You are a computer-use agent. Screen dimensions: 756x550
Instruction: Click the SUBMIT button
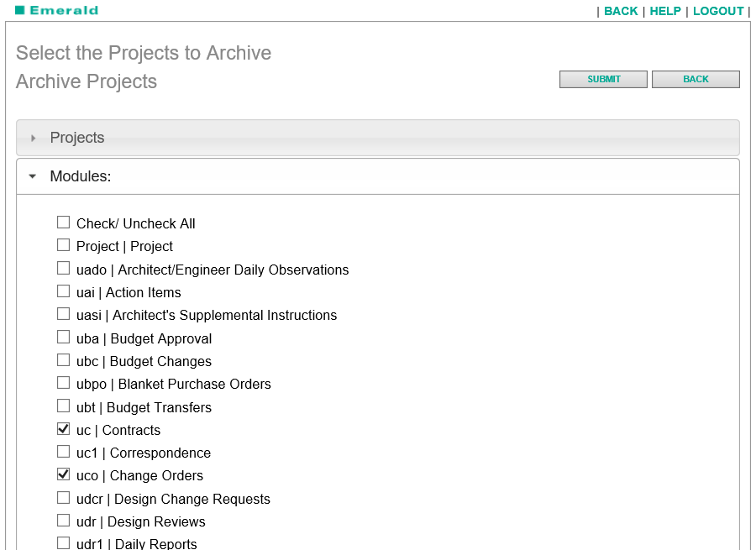tap(603, 79)
